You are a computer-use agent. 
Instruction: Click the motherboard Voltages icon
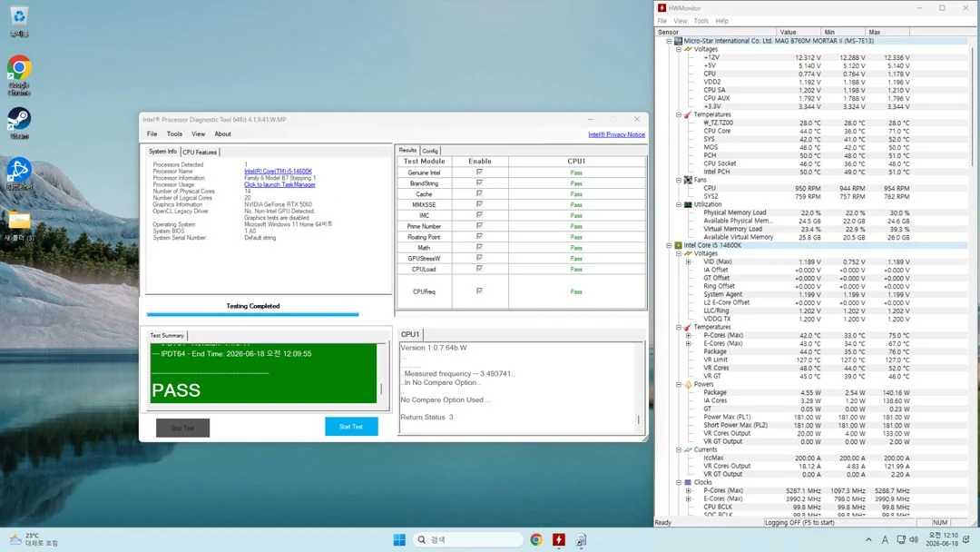tap(688, 49)
